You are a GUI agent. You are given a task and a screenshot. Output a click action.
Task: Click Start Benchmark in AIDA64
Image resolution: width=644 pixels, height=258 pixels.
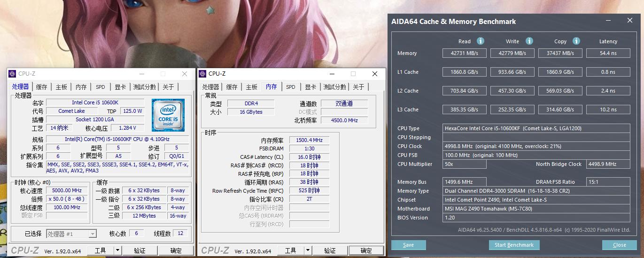coord(514,245)
